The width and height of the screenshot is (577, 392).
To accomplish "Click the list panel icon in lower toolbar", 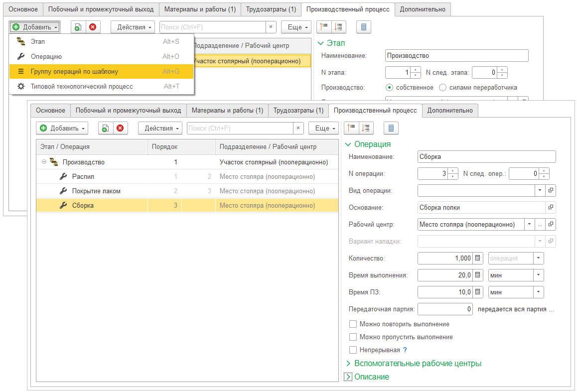I will point(391,129).
